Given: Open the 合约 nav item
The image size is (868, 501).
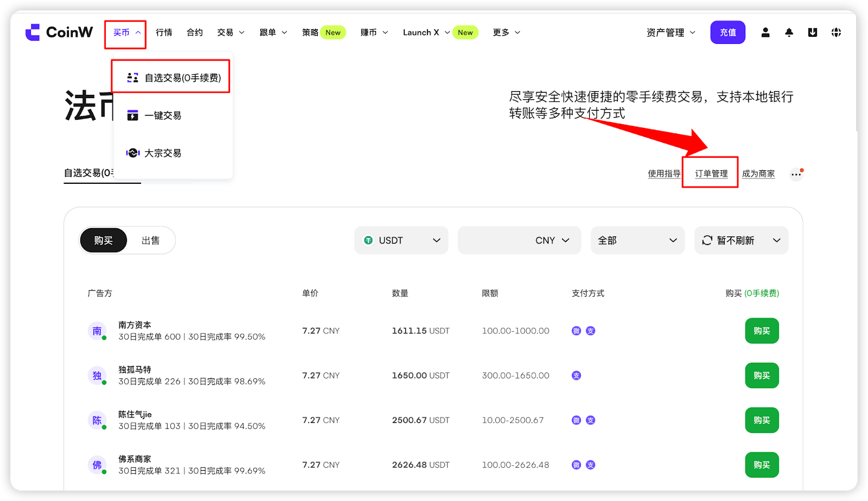Looking at the screenshot, I should click(x=195, y=33).
